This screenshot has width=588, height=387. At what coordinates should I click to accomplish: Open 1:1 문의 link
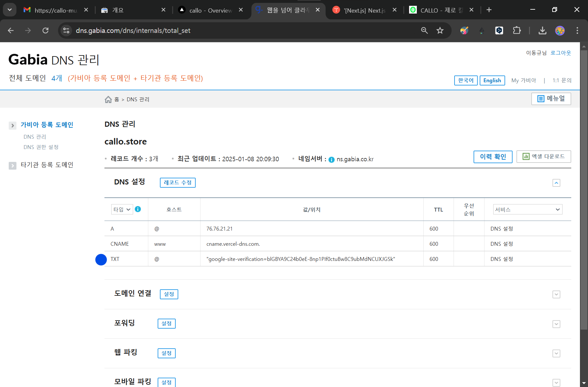tap(562, 80)
